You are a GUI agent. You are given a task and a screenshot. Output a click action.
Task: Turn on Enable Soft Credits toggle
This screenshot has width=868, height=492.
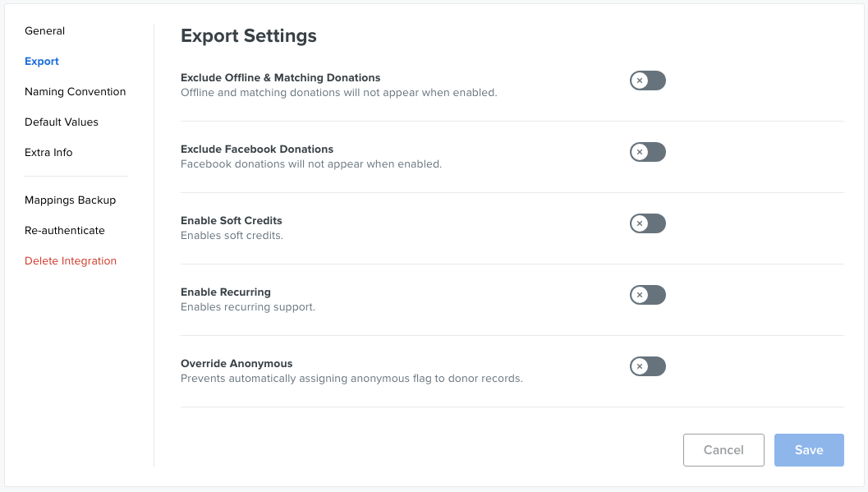[x=648, y=223]
